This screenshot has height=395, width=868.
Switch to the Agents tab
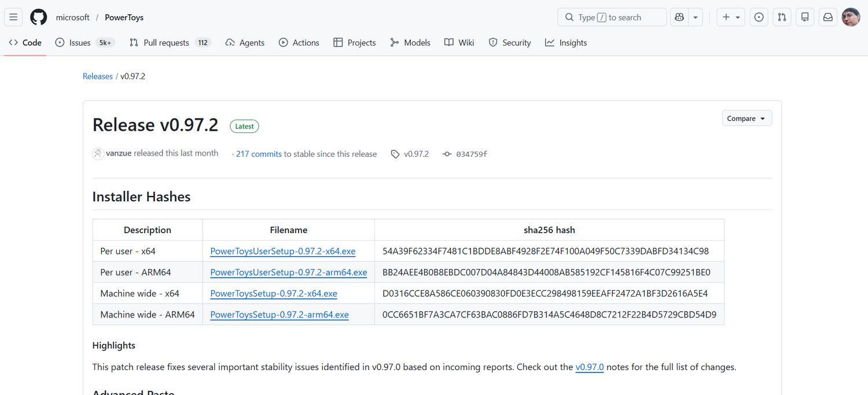(245, 43)
